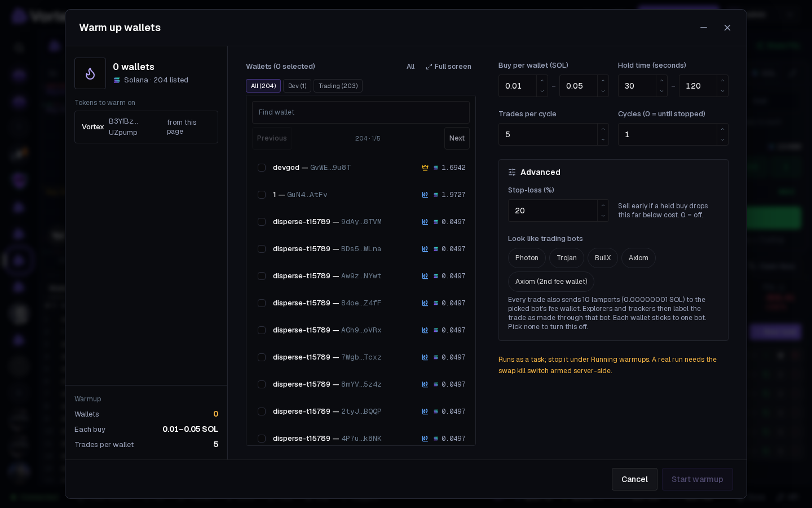The image size is (812, 508).
Task: Choose the Trojan trading bot option
Action: (x=567, y=258)
